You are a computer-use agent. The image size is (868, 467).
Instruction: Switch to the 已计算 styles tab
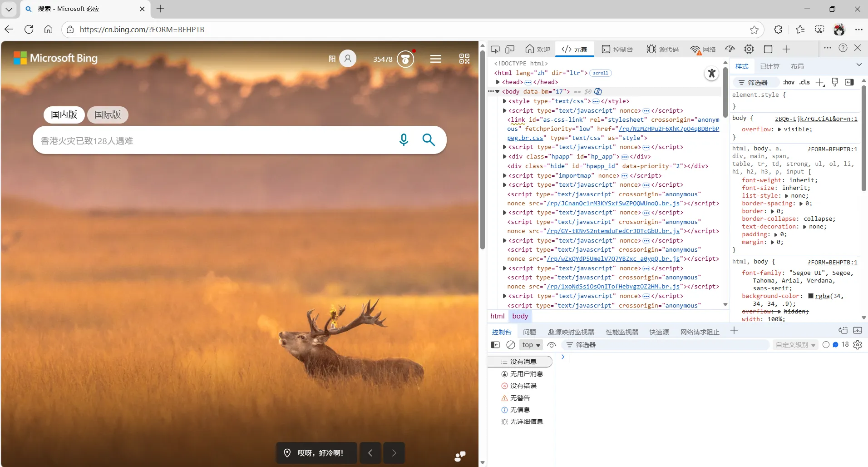[x=769, y=66]
